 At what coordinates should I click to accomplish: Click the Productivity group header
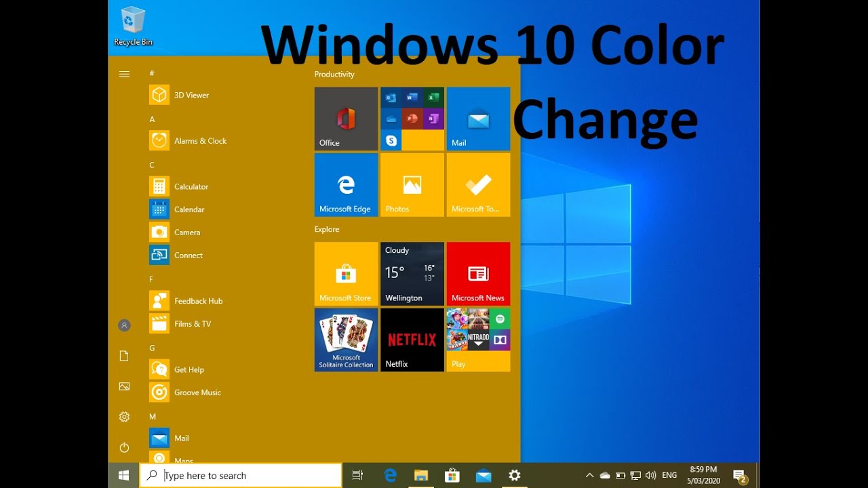click(334, 75)
